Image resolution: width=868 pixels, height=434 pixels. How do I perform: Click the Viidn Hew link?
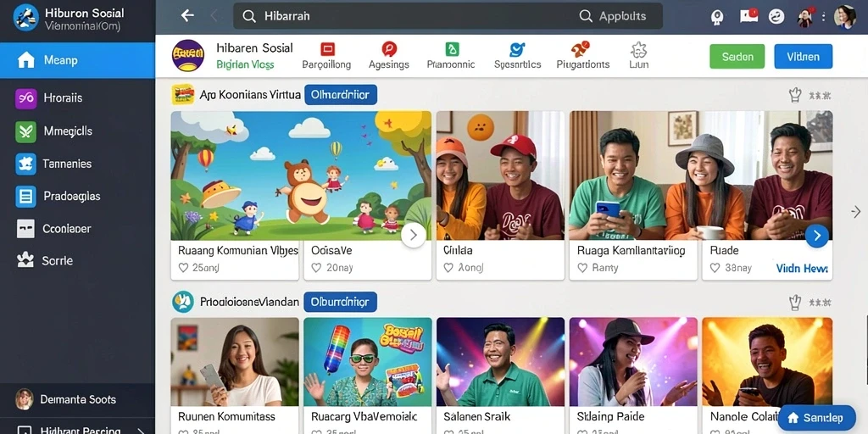pos(802,269)
